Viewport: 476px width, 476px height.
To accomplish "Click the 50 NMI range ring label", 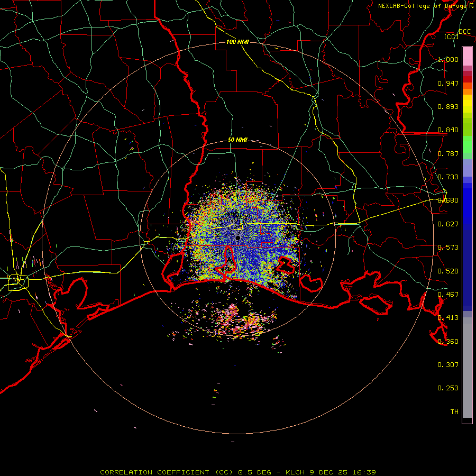I will tap(237, 140).
